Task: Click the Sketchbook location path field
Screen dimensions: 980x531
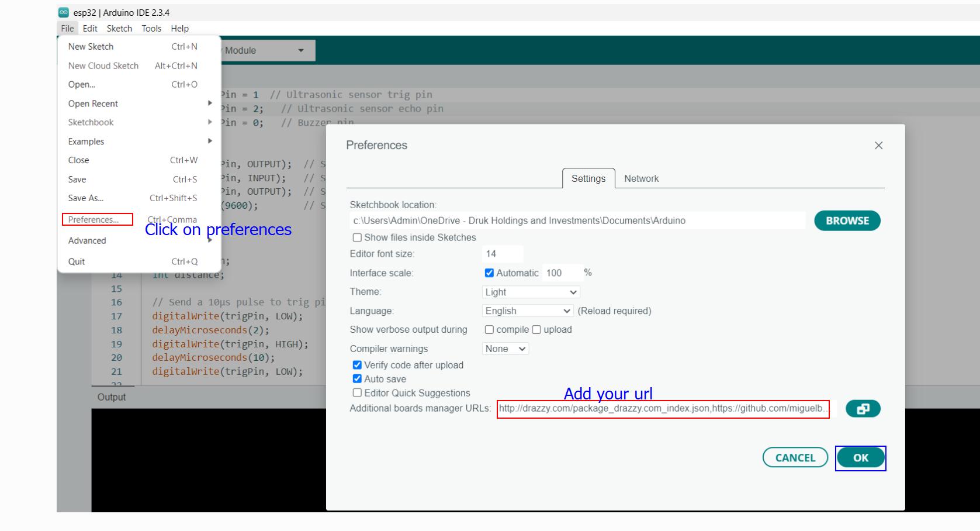Action: 577,220
